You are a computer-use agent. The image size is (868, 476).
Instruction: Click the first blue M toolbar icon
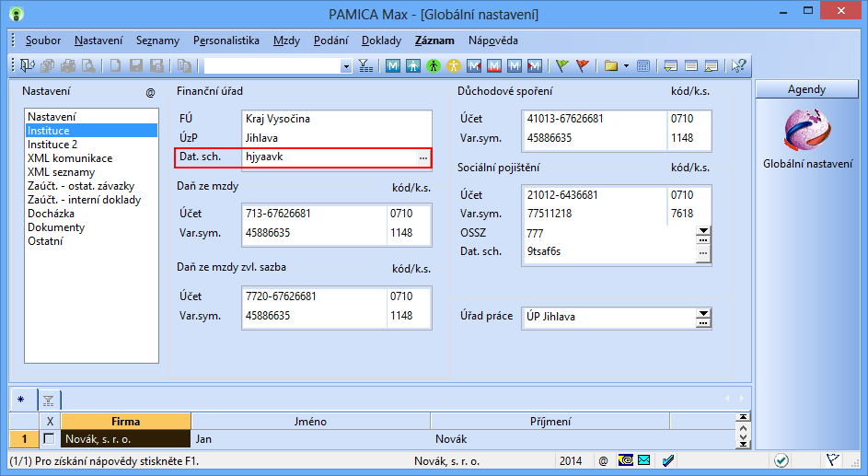pos(393,66)
